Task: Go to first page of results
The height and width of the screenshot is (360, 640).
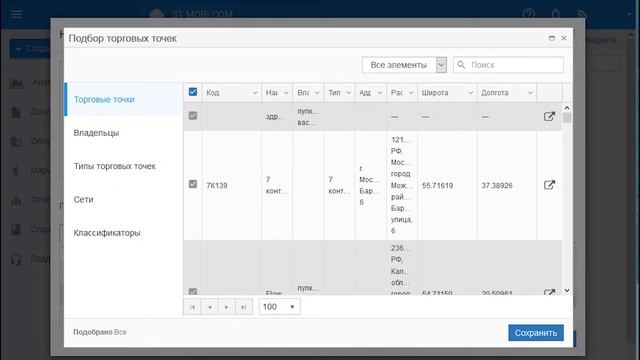Action: click(x=193, y=307)
